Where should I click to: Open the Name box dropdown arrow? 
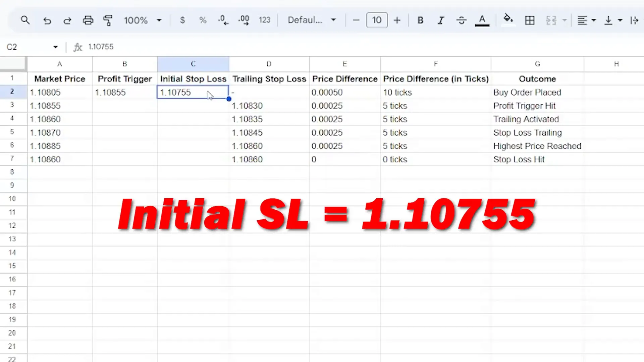[55, 47]
